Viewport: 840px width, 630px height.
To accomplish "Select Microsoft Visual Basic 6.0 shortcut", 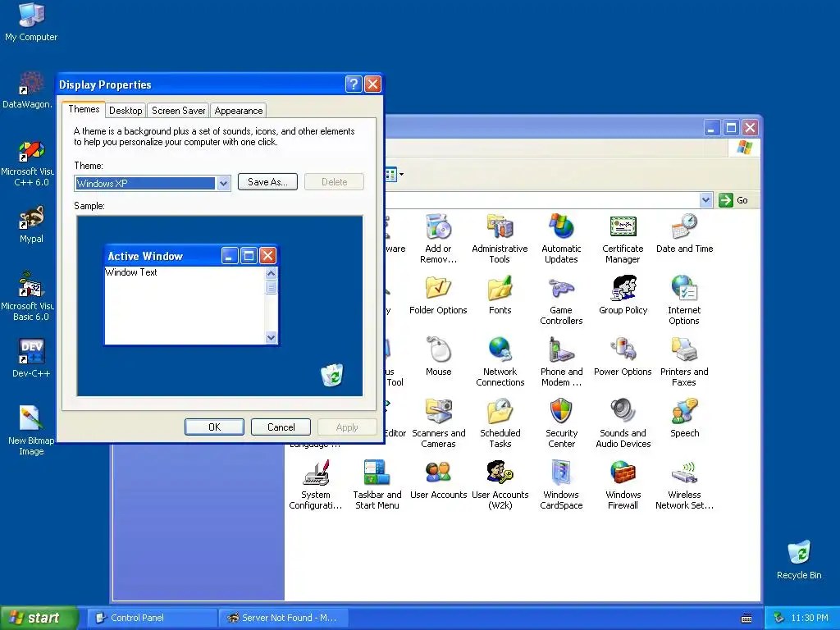I will point(28,295).
